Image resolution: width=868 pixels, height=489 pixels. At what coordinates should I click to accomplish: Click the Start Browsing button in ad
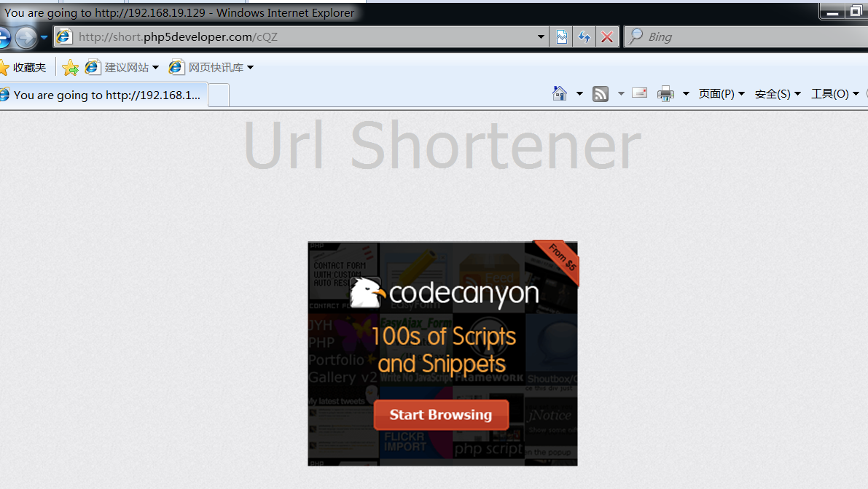pos(441,415)
